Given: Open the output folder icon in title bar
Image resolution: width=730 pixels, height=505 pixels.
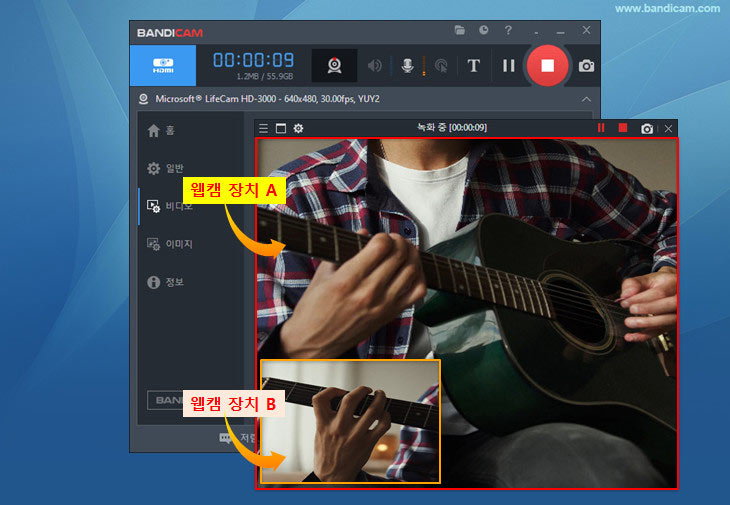Looking at the screenshot, I should [x=460, y=31].
